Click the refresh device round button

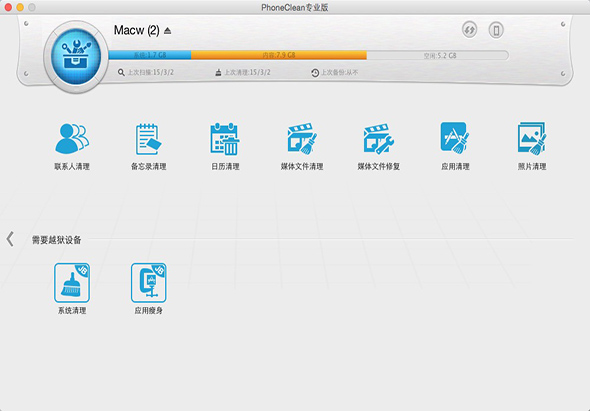pos(469,30)
